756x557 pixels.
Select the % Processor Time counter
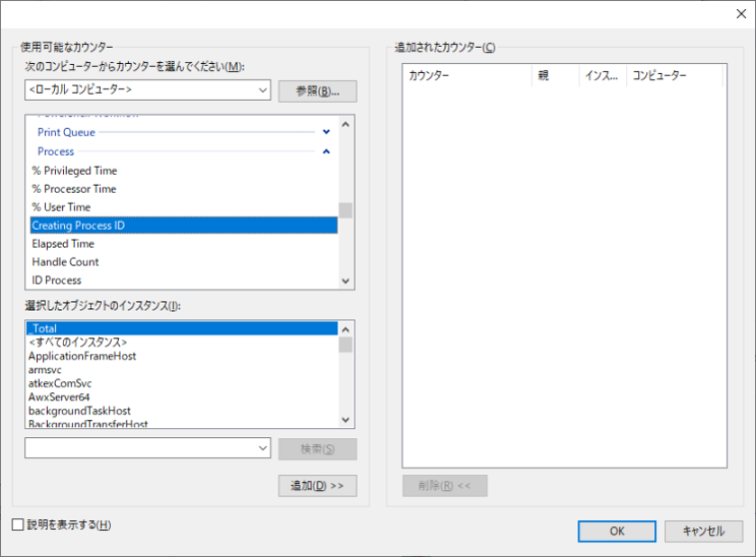tap(74, 189)
